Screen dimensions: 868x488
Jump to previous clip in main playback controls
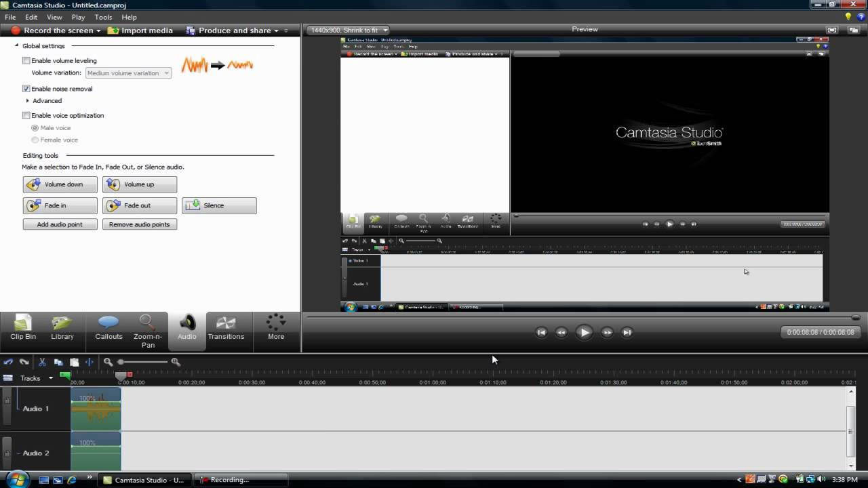(x=541, y=332)
